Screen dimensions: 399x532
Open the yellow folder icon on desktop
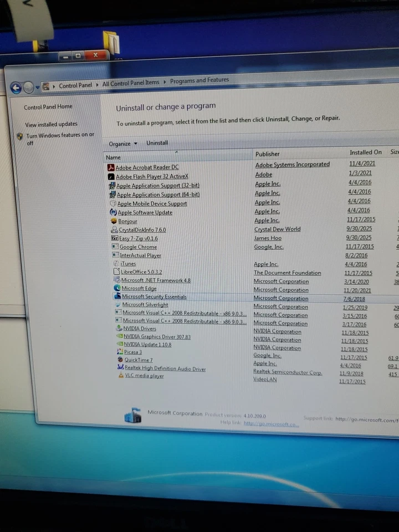(111, 42)
